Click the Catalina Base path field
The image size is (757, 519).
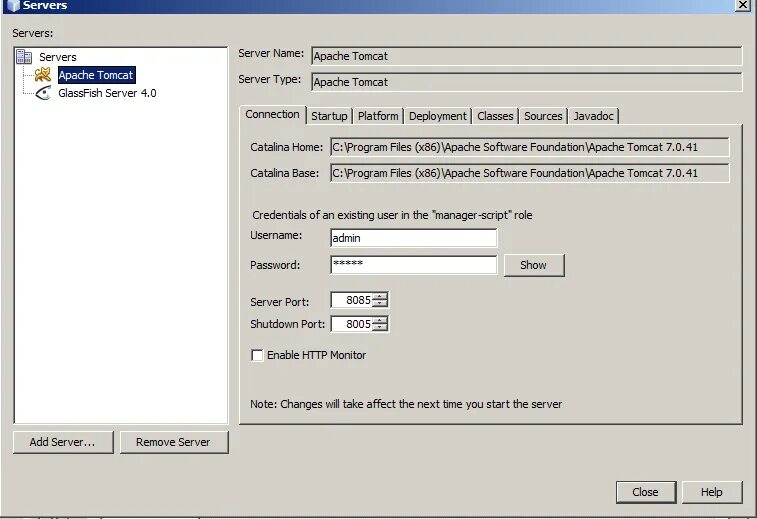tap(530, 173)
